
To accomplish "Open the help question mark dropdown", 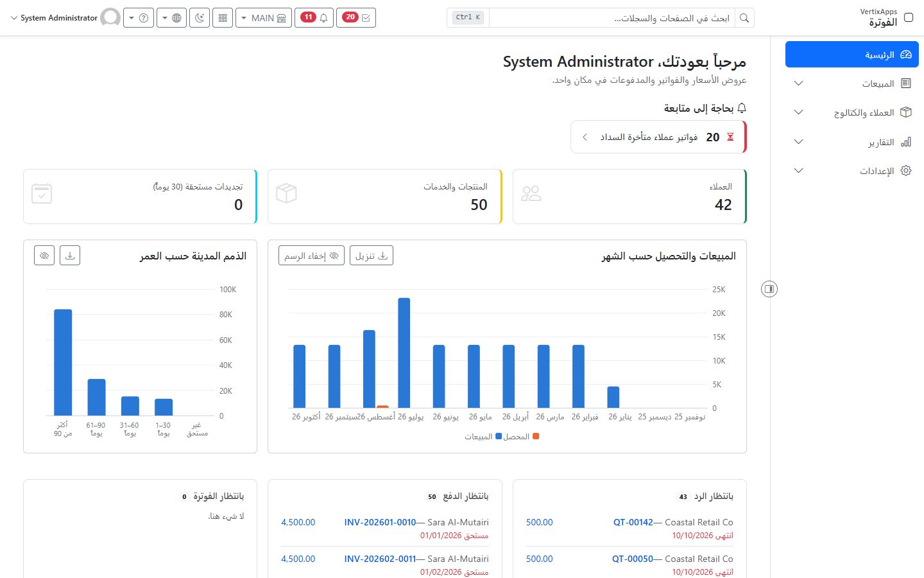I will (138, 18).
